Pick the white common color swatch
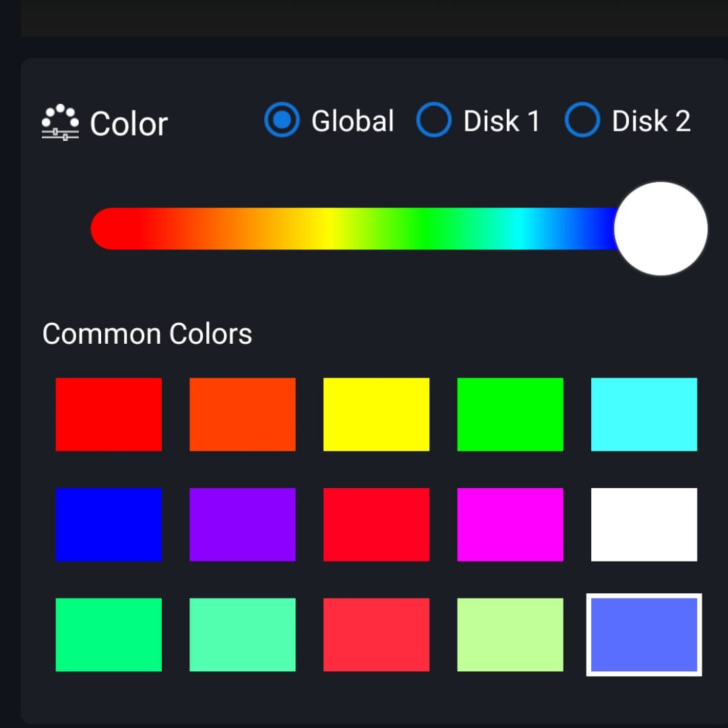The width and height of the screenshot is (728, 728). (x=644, y=524)
